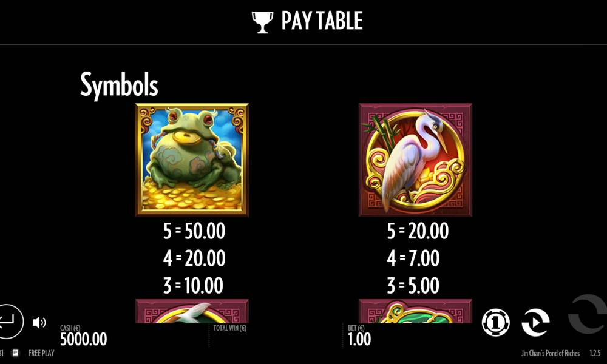This screenshot has height=364, width=607.
Task: Select the white crane symbol image
Action: [415, 160]
